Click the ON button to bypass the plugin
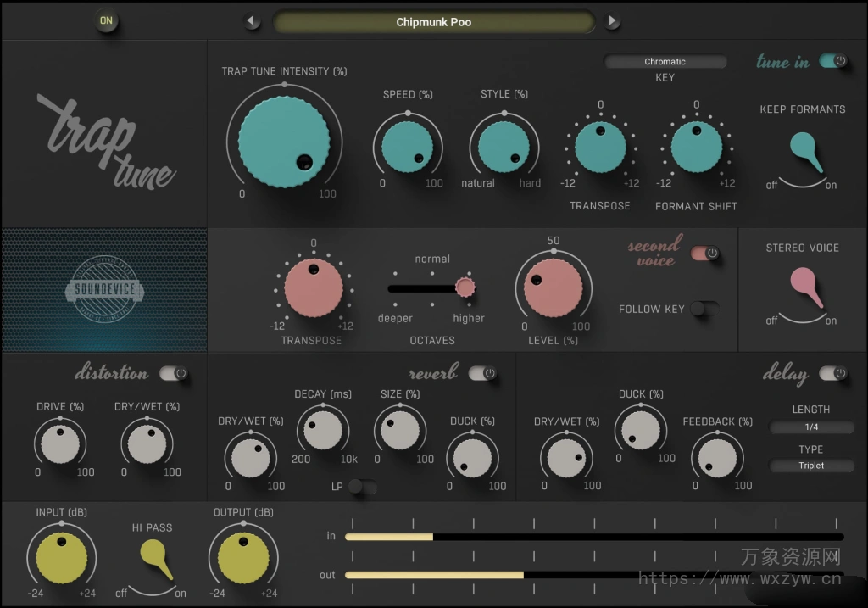Image resolution: width=868 pixels, height=608 pixels. pyautogui.click(x=106, y=20)
